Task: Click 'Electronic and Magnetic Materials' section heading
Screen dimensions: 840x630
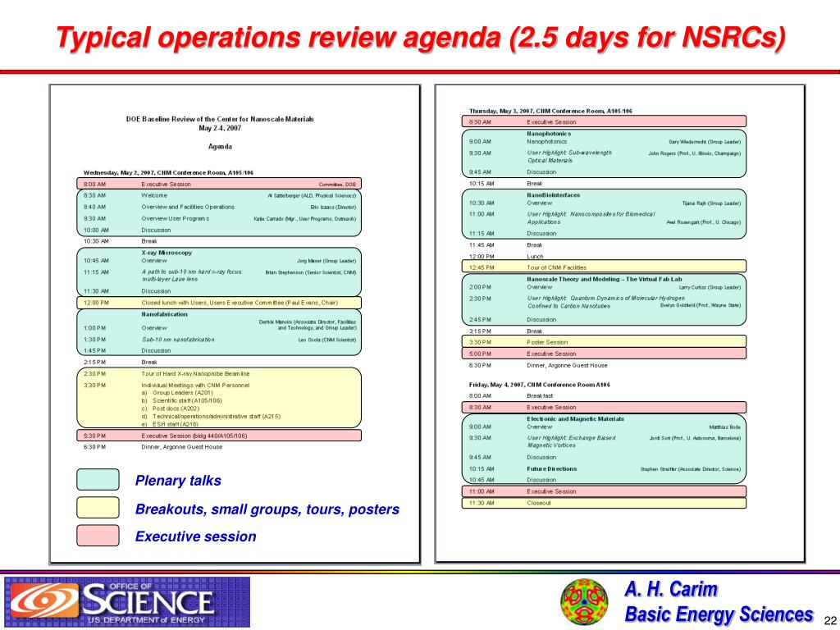Action: 575,419
